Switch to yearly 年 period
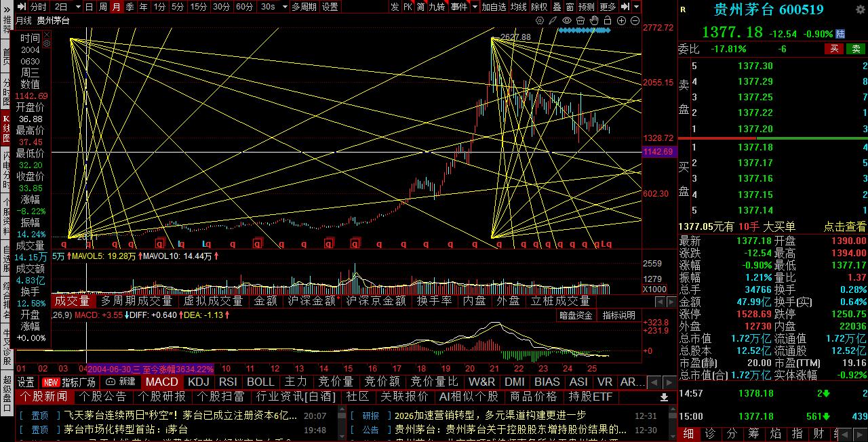The height and width of the screenshot is (442, 868). tap(143, 7)
